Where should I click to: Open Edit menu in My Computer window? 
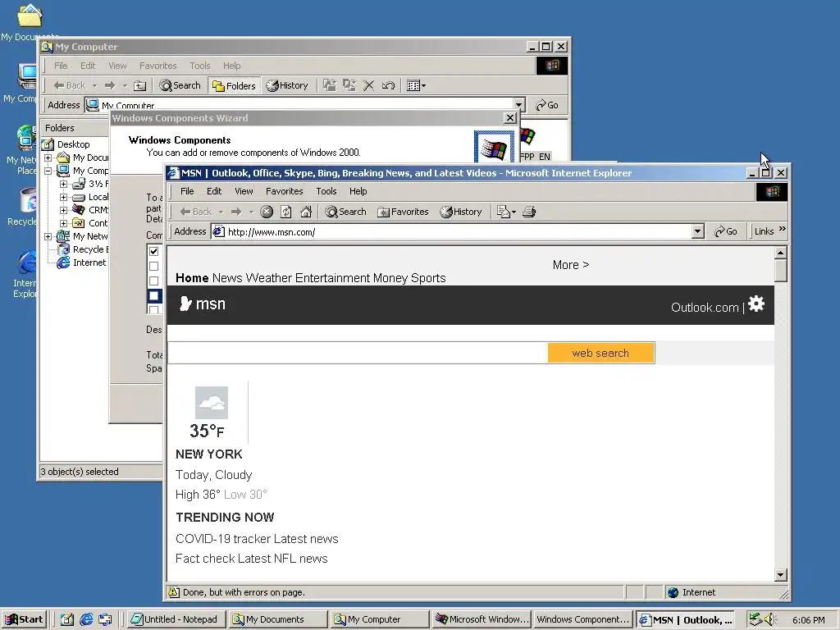click(88, 66)
